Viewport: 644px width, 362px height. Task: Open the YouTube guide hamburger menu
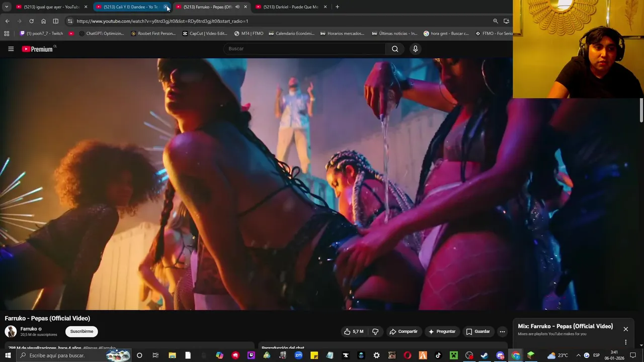[11, 49]
